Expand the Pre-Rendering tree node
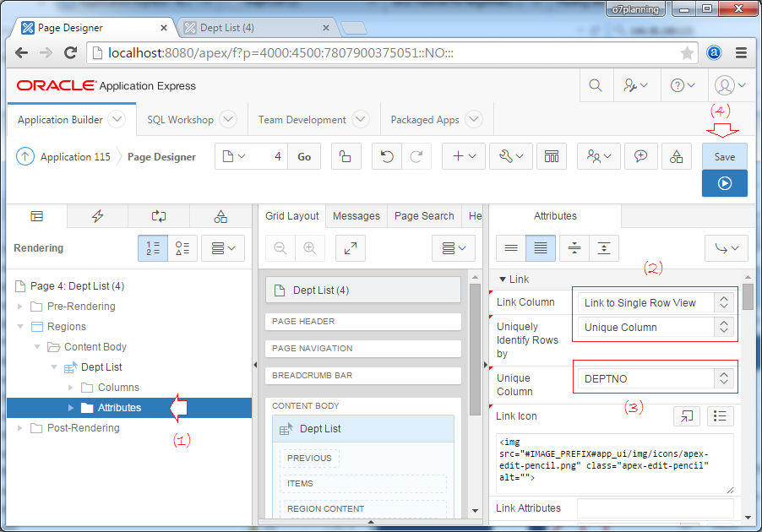Screen dimensions: 762x532 click(x=20, y=307)
